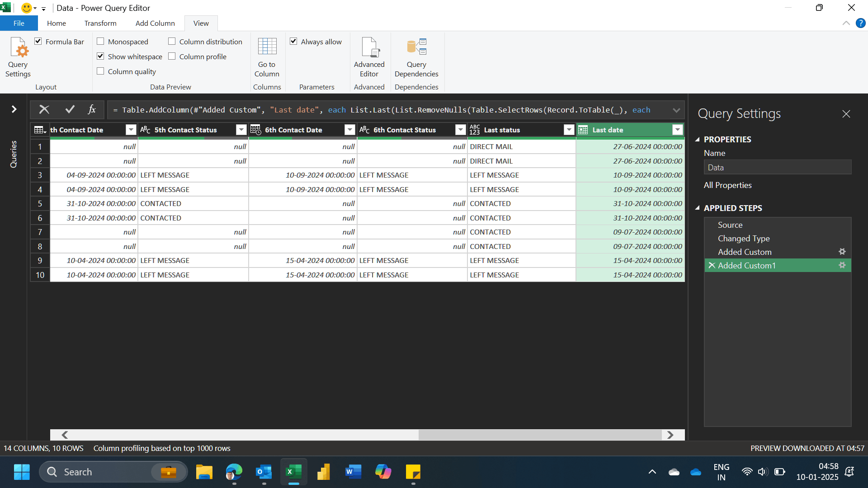The height and width of the screenshot is (488, 868).
Task: Confirm formula with checkmark icon
Action: point(70,109)
